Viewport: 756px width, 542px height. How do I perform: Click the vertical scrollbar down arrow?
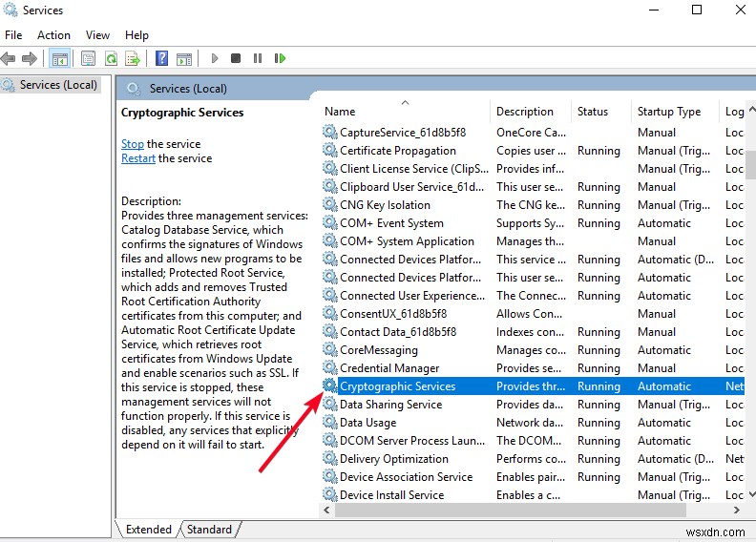coord(751,494)
